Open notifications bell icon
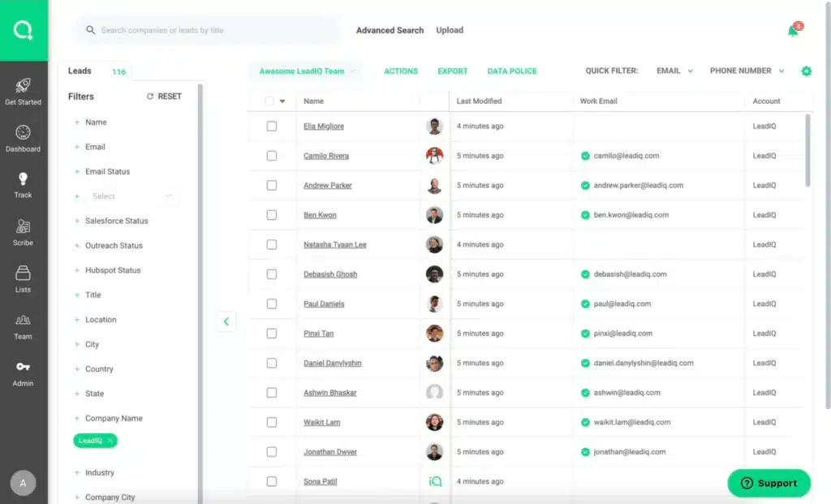 point(794,31)
